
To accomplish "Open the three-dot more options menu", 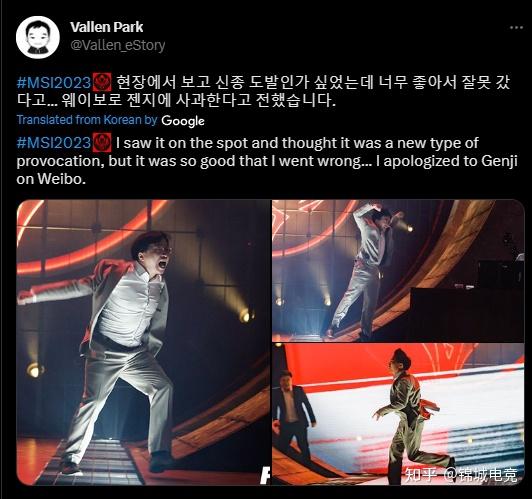I will (516, 27).
